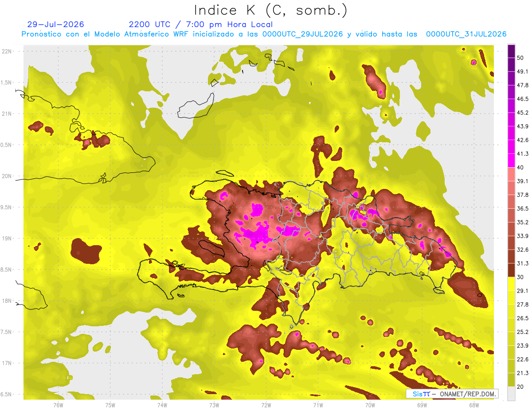Click the color bar value "32.6"
This screenshot has height=411, width=532.
tap(523, 250)
